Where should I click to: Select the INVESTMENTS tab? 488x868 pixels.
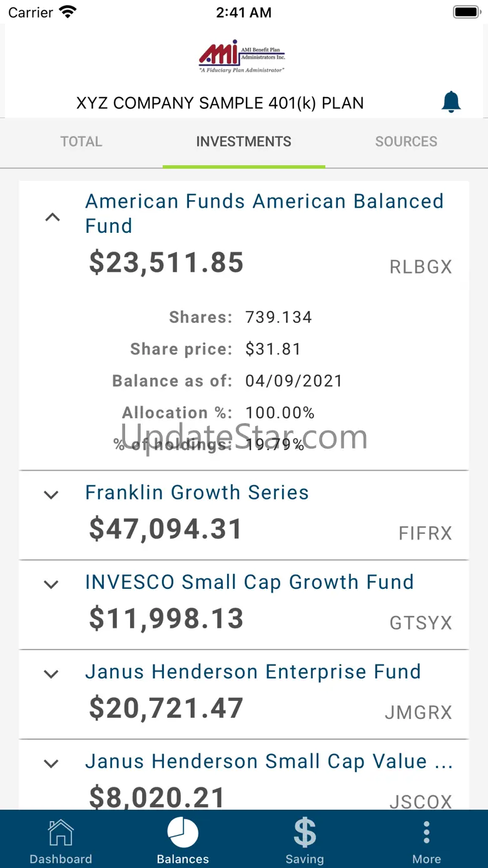[244, 141]
